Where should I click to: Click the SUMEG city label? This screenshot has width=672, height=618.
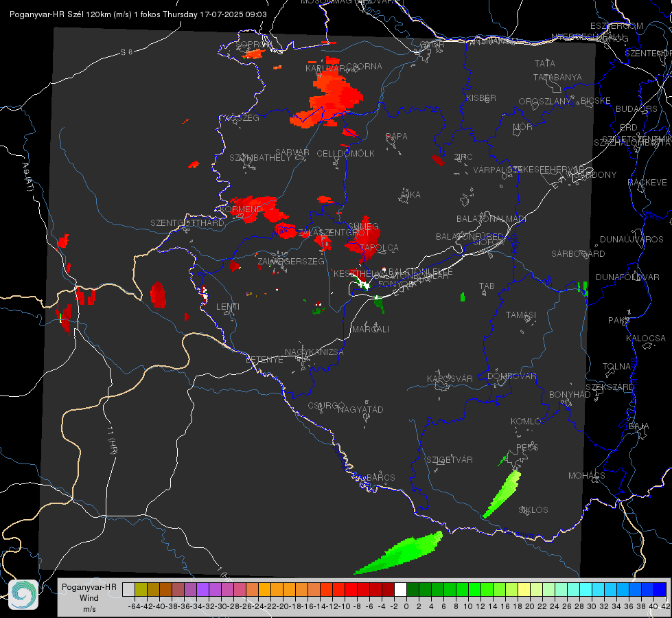pos(363,227)
